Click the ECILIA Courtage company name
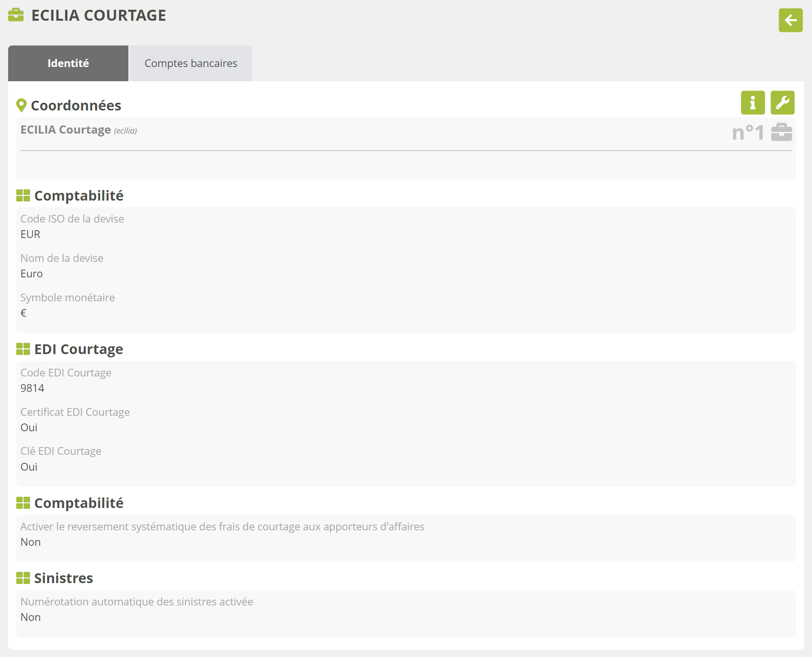 tap(65, 130)
